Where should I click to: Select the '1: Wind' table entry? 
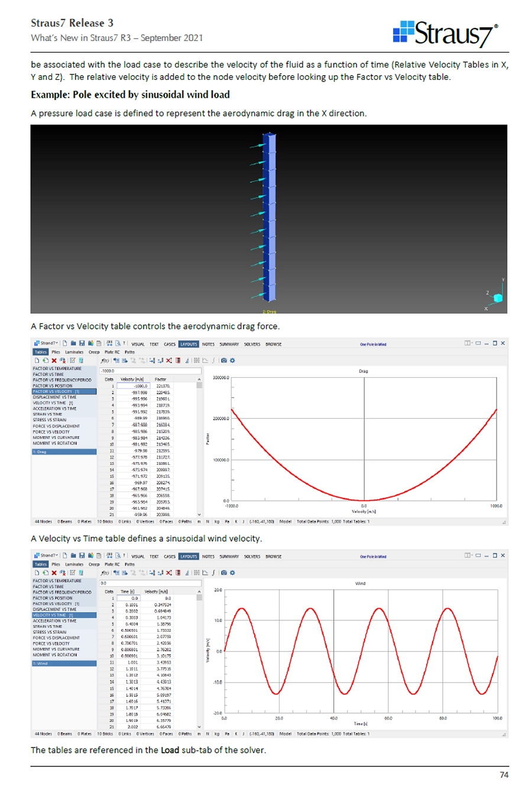coord(64,663)
